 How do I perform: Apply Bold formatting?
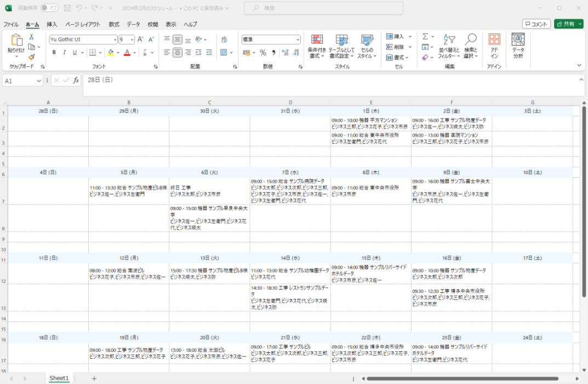tap(54, 53)
